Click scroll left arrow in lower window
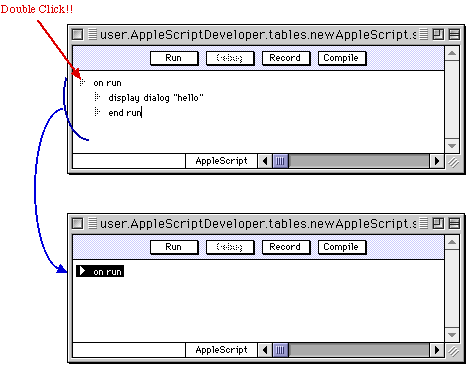Screen dimensions: 468x367 [x=265, y=350]
